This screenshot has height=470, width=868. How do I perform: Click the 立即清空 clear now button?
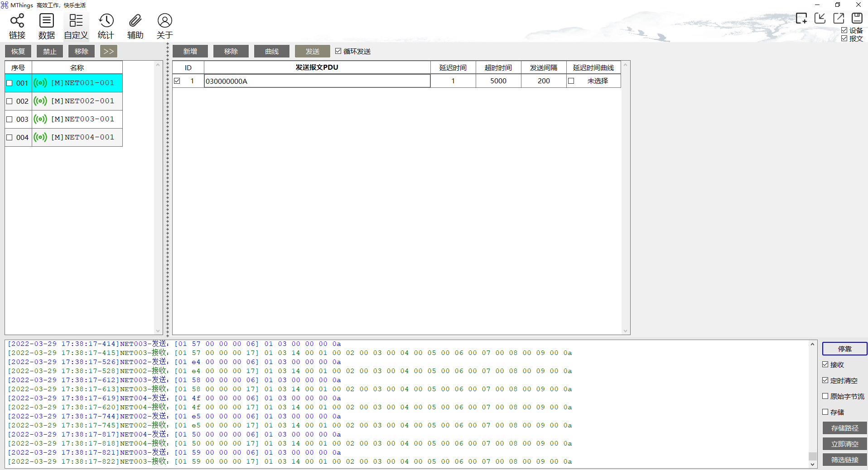pyautogui.click(x=844, y=444)
